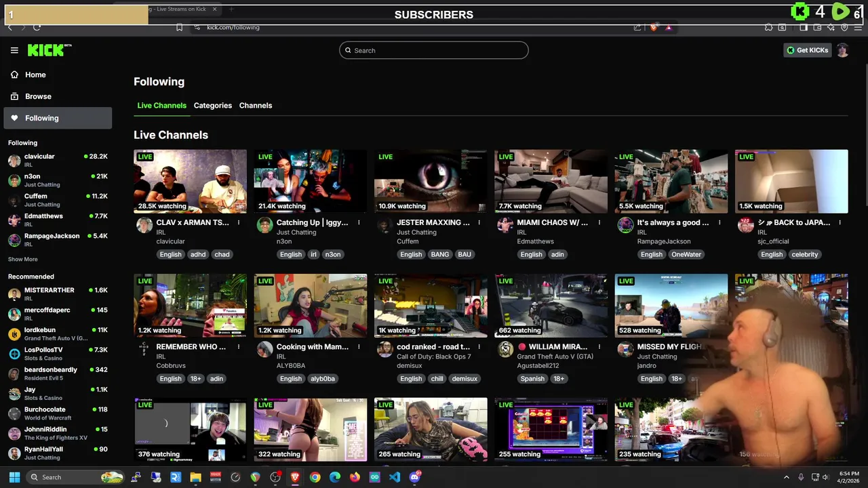Screen dimensions: 868x488
Task: Open the user profile avatar menu
Action: [842, 50]
